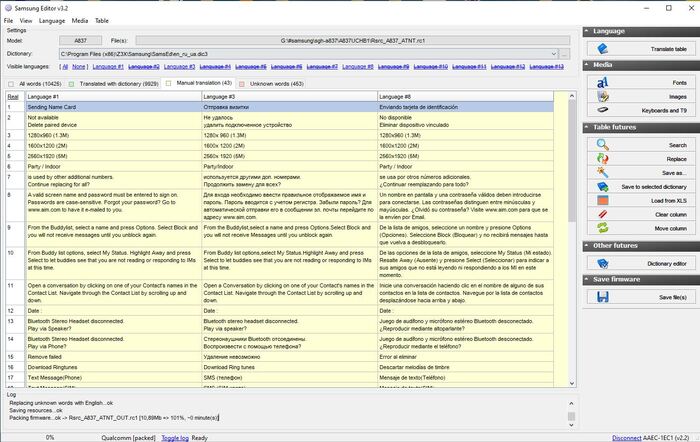Open the View menu

(x=26, y=21)
